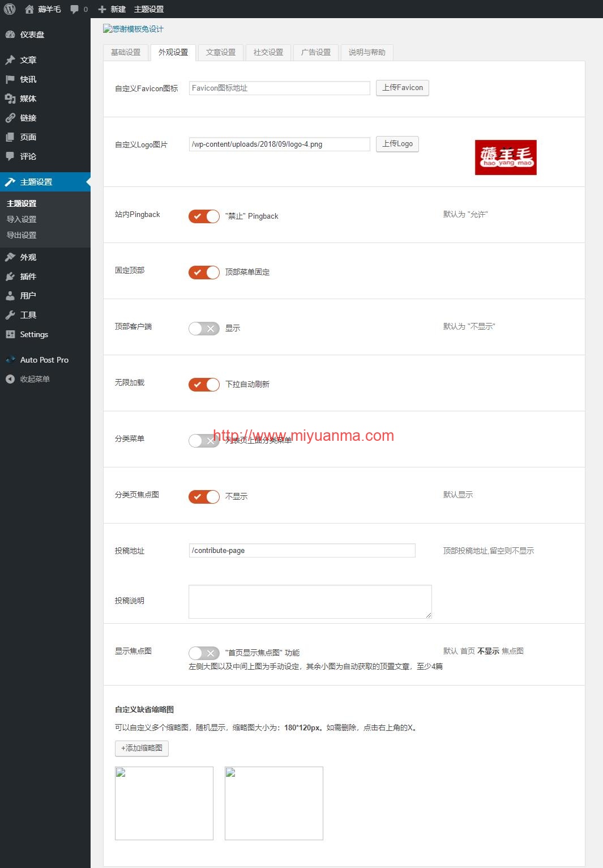Click the 上传Logo button
This screenshot has width=603, height=868.
pos(397,144)
